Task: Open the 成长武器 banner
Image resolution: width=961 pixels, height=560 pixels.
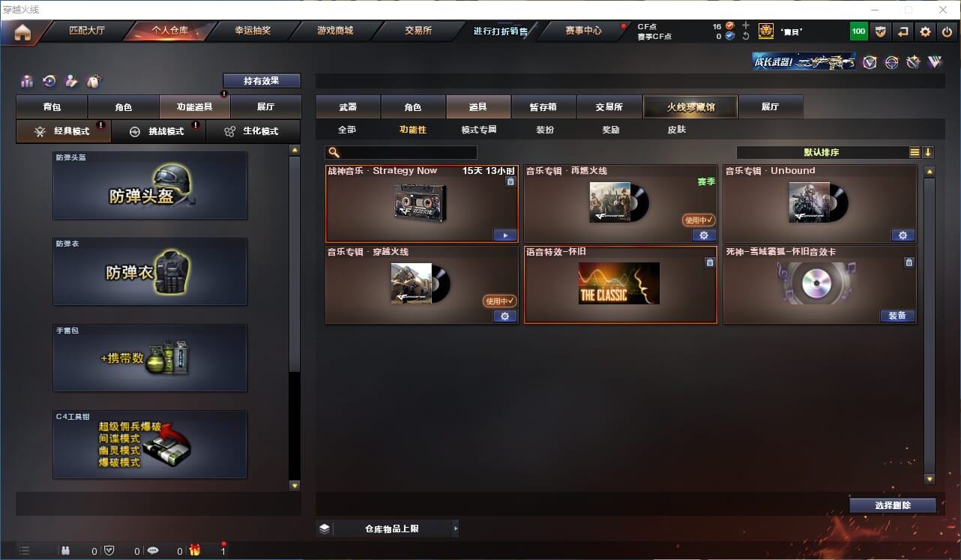Action: click(804, 61)
